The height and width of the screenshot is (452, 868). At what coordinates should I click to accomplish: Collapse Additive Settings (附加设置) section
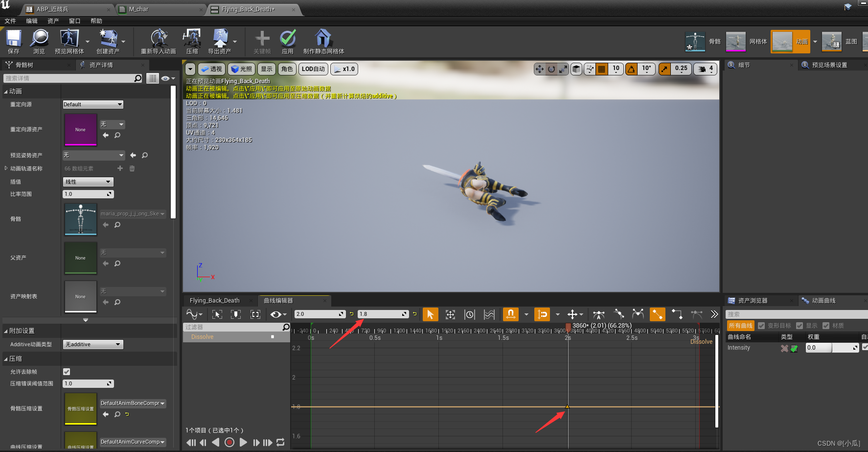tap(6, 331)
